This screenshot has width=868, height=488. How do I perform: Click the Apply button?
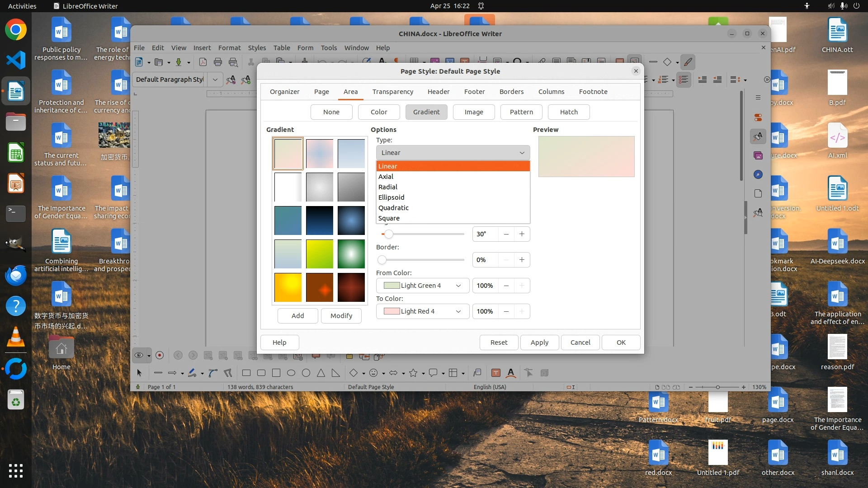click(539, 343)
